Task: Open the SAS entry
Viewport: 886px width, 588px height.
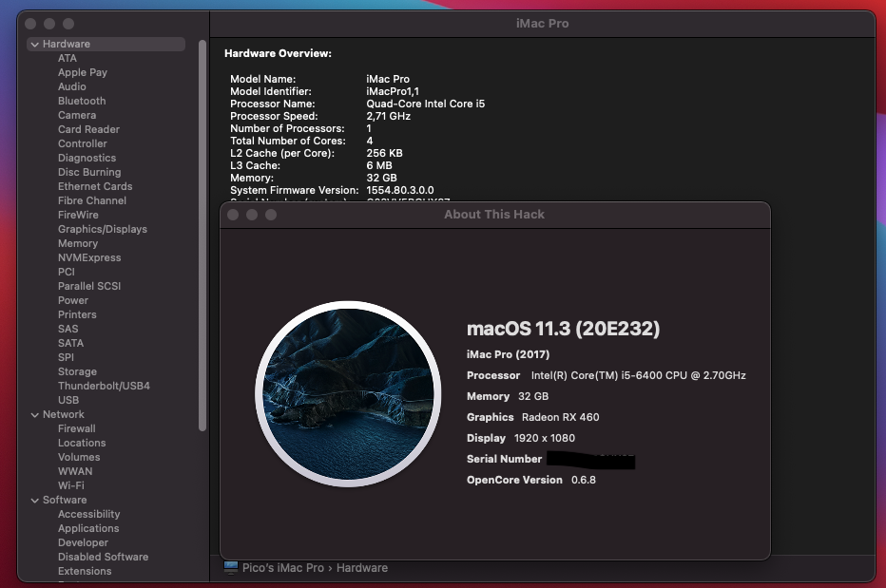Action: tap(67, 329)
